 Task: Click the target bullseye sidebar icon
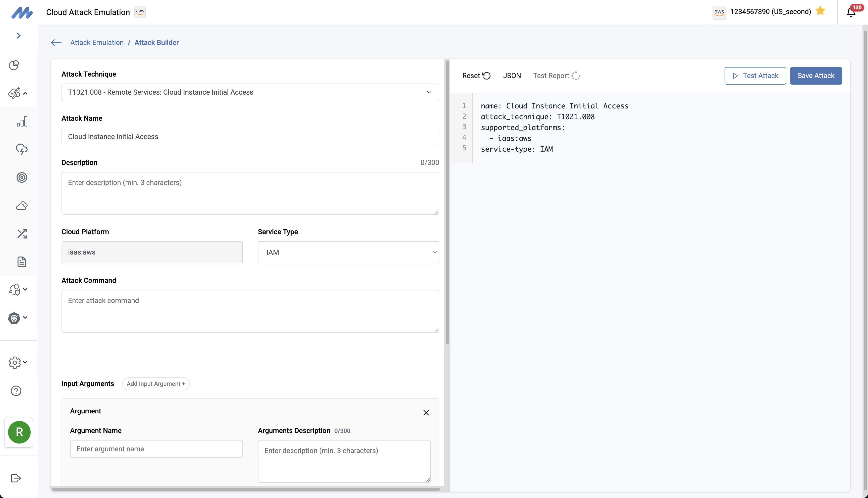(22, 177)
